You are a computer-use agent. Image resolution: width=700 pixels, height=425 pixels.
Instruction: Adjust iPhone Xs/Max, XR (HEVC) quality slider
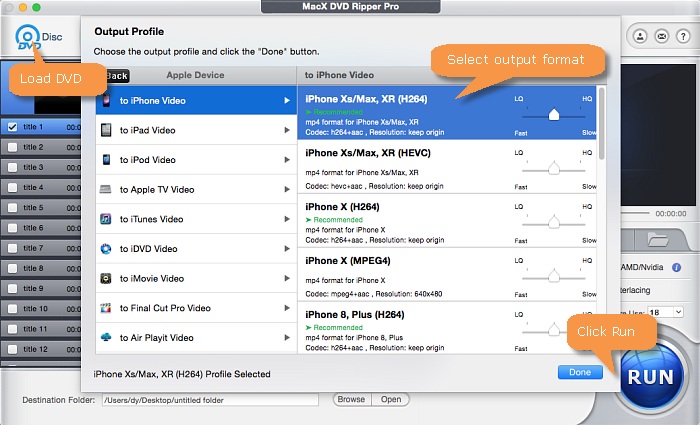(x=554, y=169)
